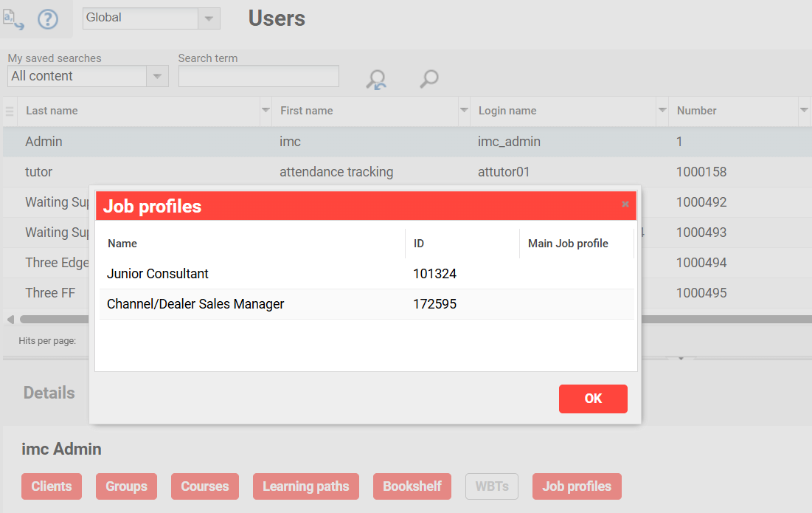Open the Global client dropdown

pos(209,18)
